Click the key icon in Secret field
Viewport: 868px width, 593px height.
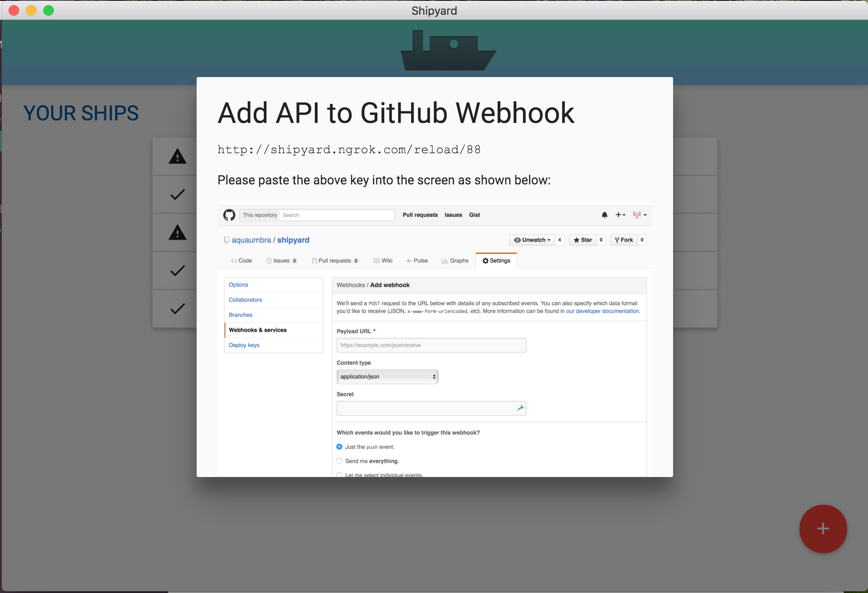pos(520,408)
